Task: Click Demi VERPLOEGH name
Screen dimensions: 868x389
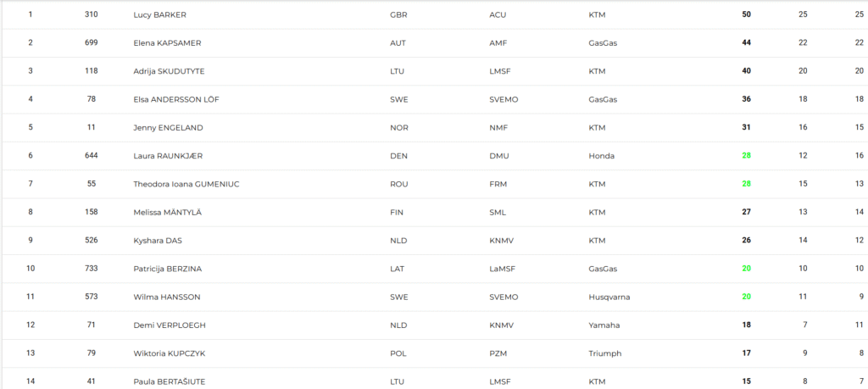Action: point(170,325)
